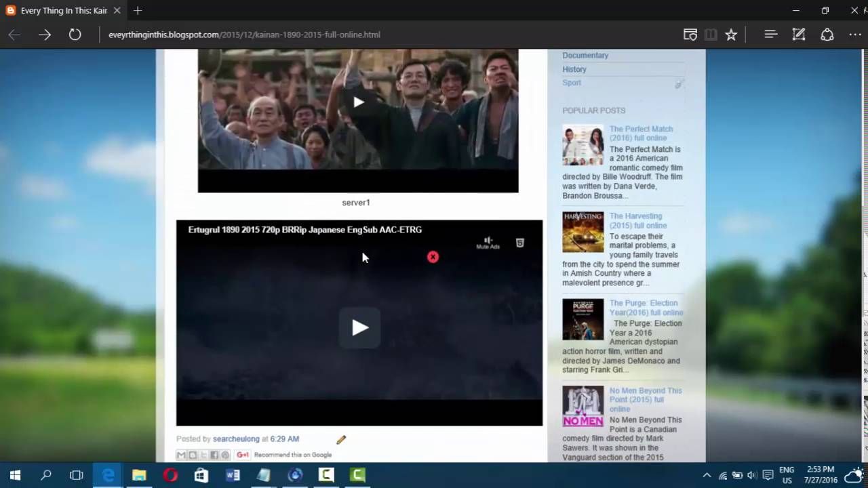Viewport: 868px width, 488px height.
Task: Open The Perfect Match post link
Action: click(x=641, y=134)
